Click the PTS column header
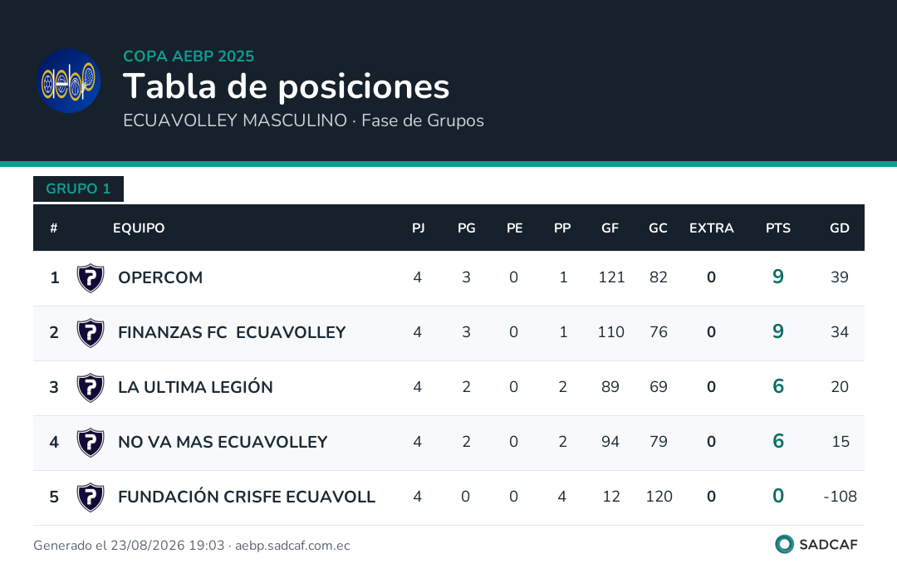The height and width of the screenshot is (588, 897). coord(778,228)
